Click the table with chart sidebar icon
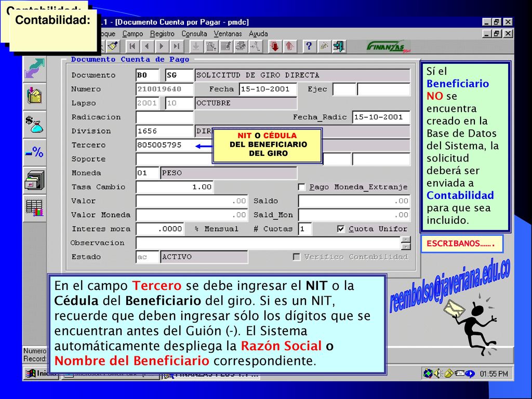Viewport: 532px width, 399px height. (x=35, y=208)
